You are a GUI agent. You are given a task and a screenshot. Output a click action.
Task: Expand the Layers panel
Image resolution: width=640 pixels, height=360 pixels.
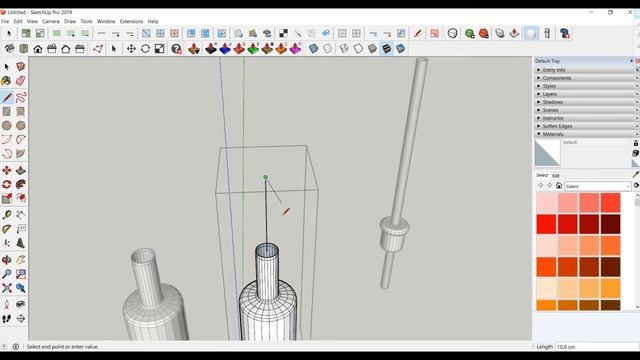point(587,94)
